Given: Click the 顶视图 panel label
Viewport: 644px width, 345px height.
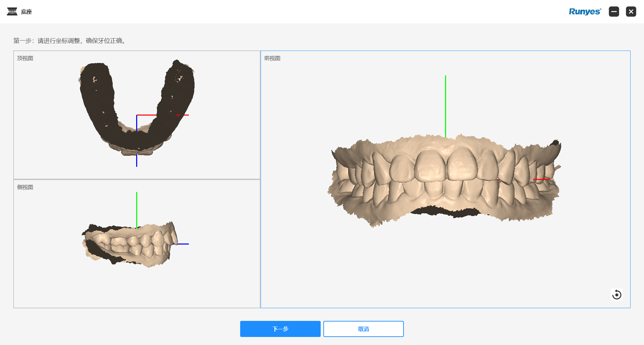Looking at the screenshot, I should tap(25, 58).
